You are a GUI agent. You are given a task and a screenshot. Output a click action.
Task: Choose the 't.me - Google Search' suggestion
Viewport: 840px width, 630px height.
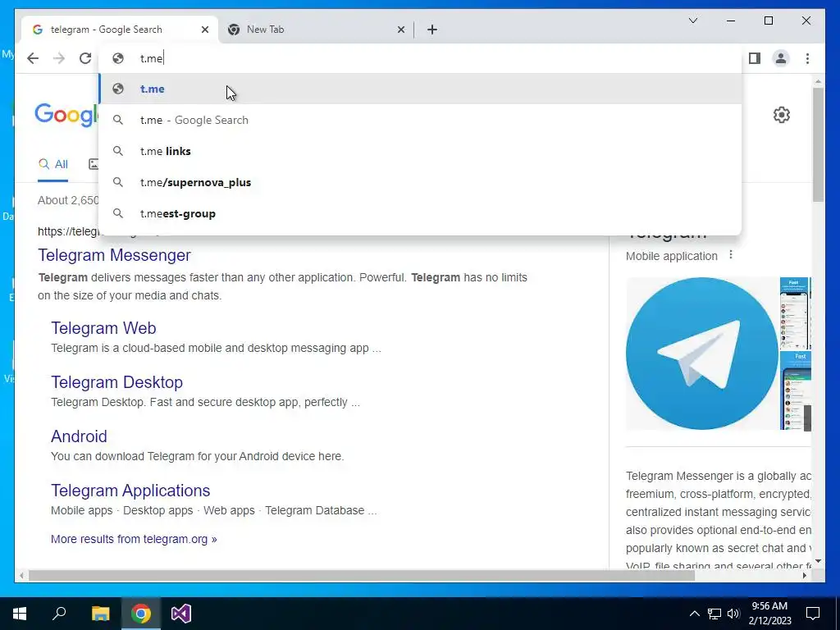(x=421, y=120)
